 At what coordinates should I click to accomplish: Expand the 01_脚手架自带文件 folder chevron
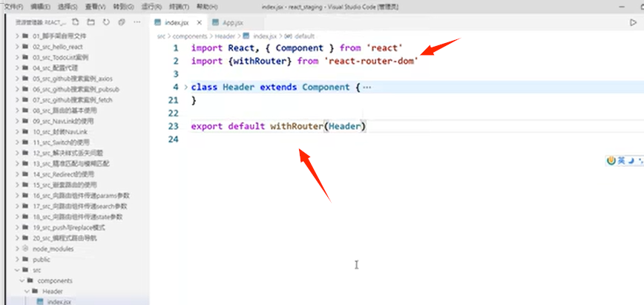tap(17, 36)
